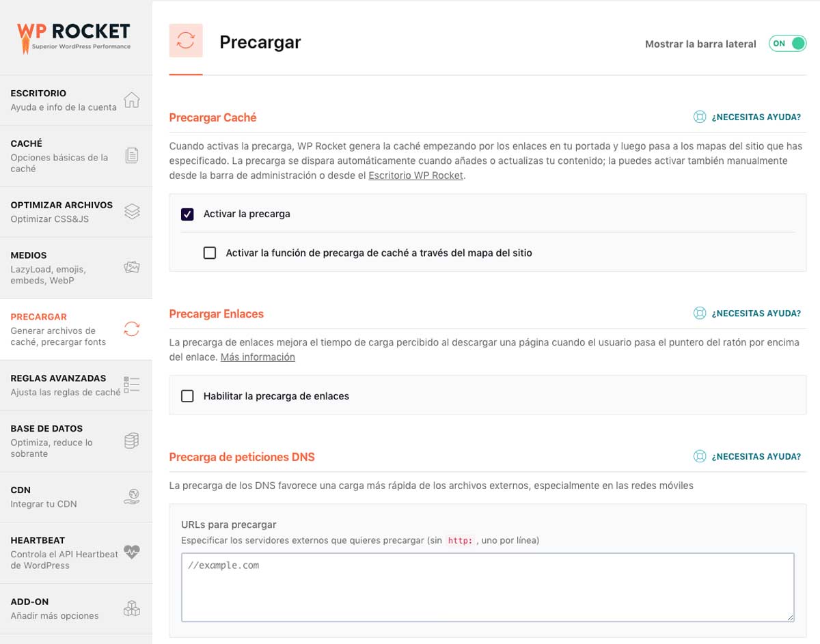Click the database icon for Base de Datos
Image resolution: width=820 pixels, height=644 pixels.
coord(131,442)
